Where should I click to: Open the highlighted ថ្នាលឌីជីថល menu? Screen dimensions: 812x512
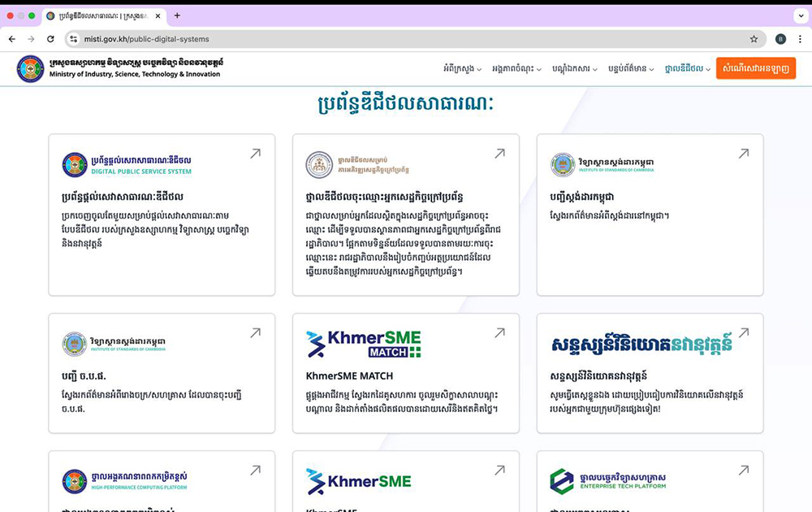coord(687,69)
